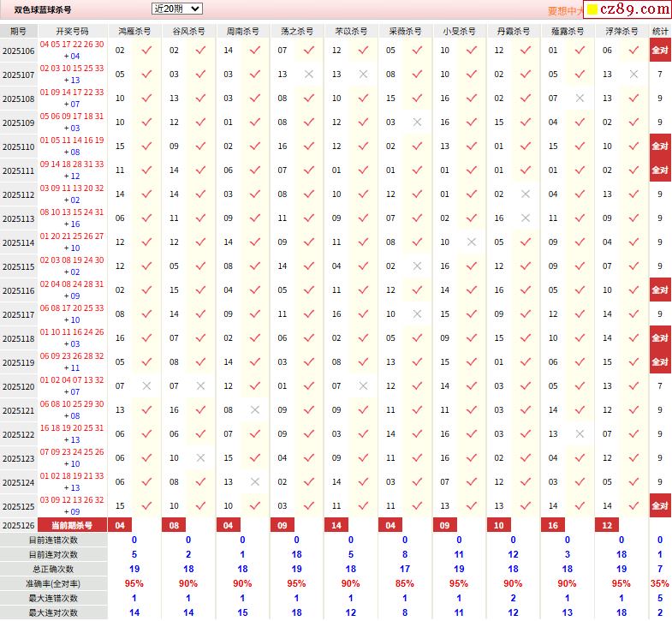Click the X mark for 薤露杀号 in row 2025108
672x621 pixels.
[580, 99]
